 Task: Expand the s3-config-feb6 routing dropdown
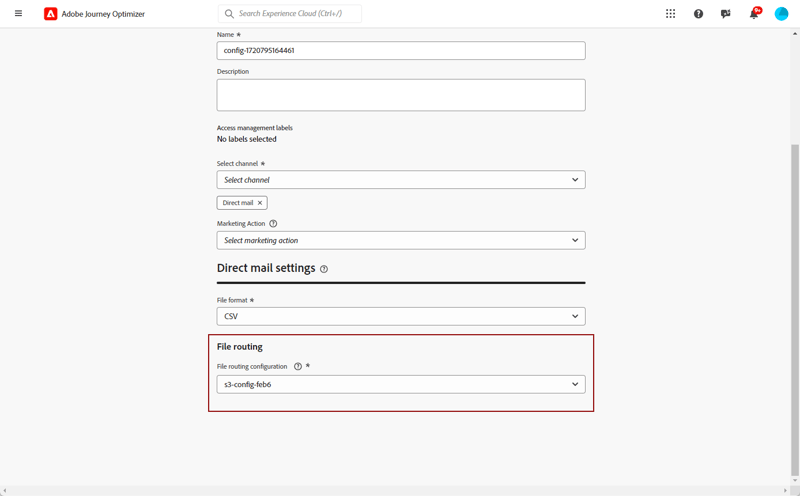coord(401,384)
